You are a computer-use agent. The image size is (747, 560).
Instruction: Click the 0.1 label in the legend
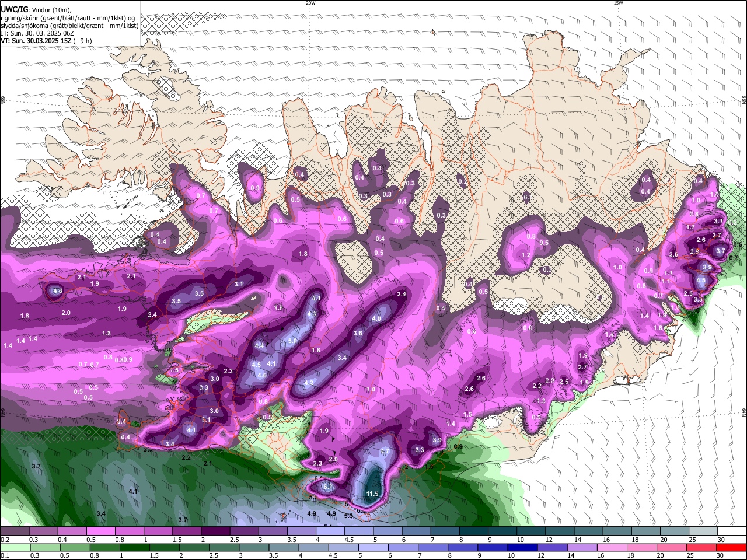5,555
